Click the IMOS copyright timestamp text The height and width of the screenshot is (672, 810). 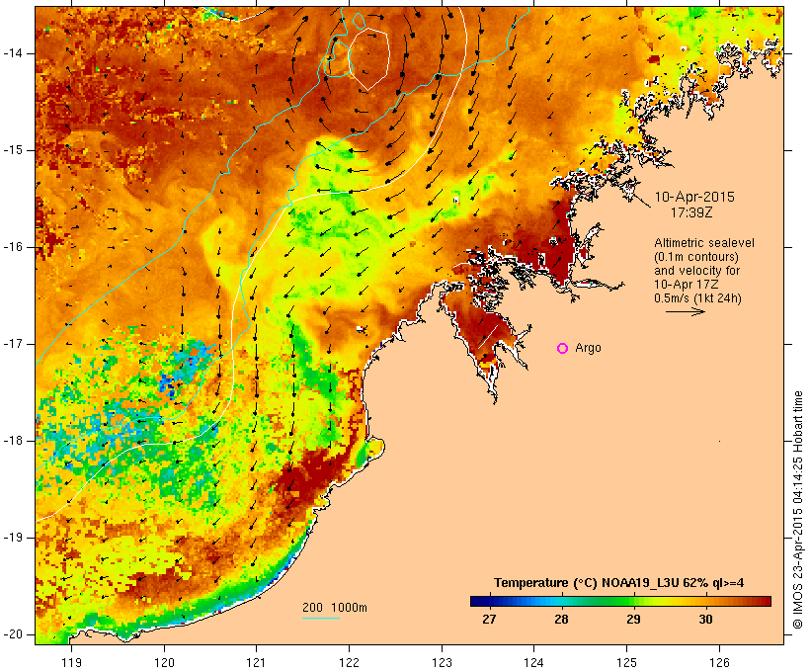tap(797, 510)
